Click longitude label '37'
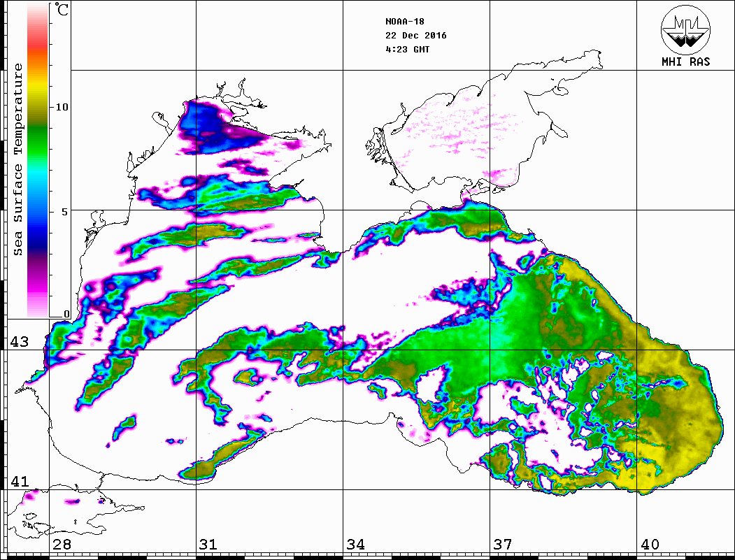 point(503,544)
